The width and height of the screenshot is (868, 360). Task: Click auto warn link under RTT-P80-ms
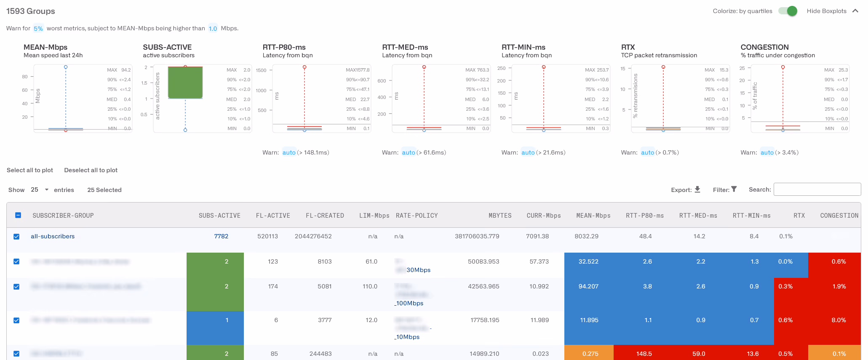(289, 152)
